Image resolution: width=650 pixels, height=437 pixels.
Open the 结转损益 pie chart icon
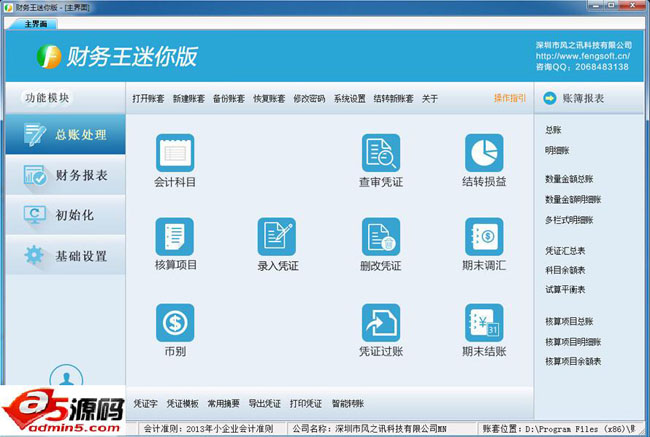(484, 153)
